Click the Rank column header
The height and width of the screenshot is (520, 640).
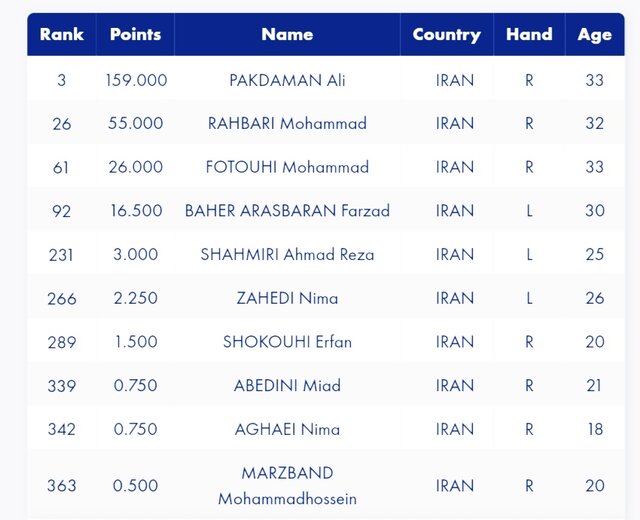(x=61, y=34)
